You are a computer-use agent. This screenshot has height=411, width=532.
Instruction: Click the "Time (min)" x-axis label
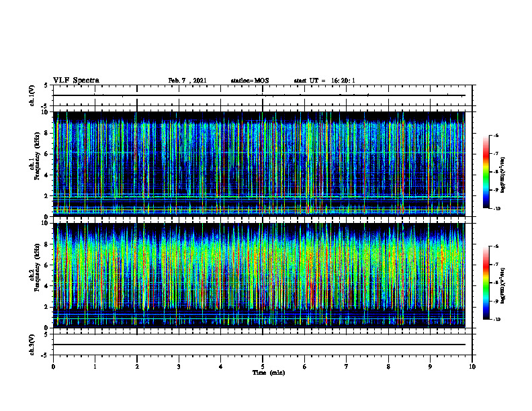pyautogui.click(x=269, y=373)
